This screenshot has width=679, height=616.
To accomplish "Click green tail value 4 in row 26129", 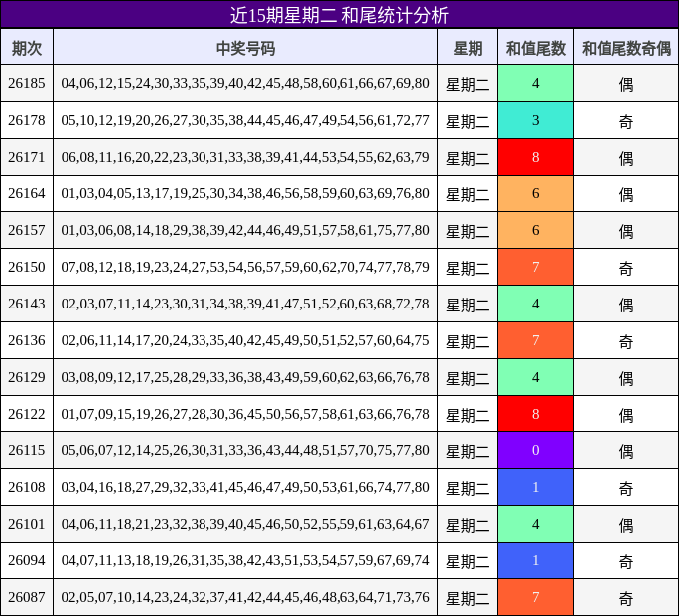I will click(x=536, y=377).
